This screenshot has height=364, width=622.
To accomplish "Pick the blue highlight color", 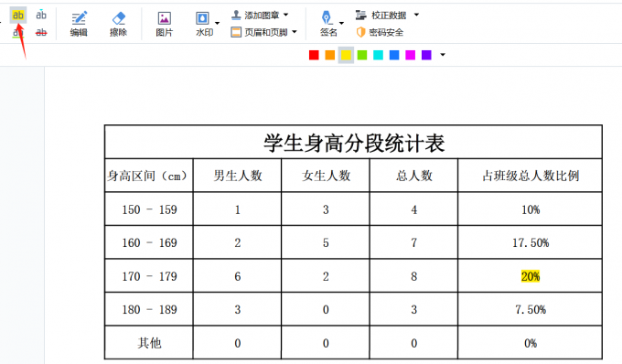I will [394, 55].
